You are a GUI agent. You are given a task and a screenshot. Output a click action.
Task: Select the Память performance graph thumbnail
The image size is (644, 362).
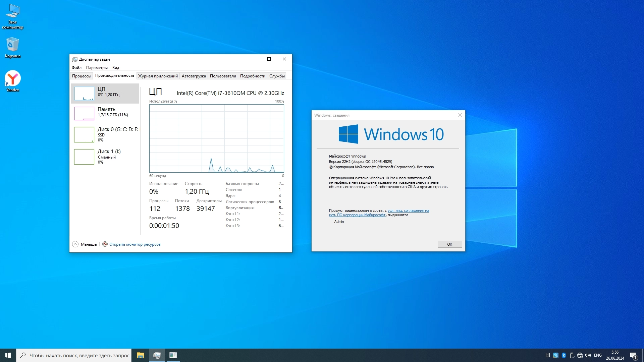pyautogui.click(x=84, y=113)
